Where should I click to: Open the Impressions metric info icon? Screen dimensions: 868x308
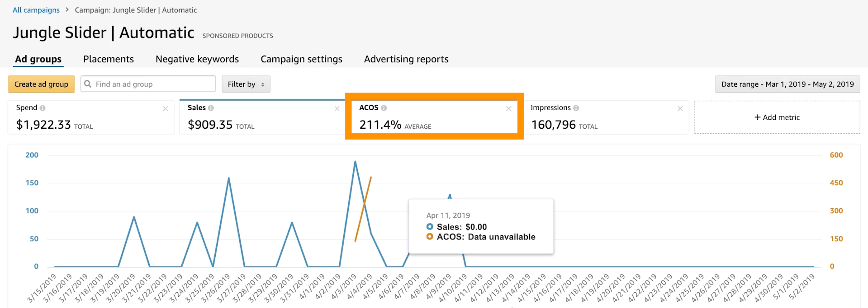576,108
